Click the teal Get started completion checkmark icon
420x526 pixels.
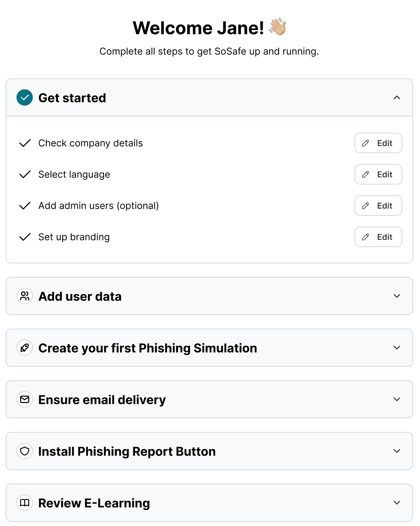pyautogui.click(x=25, y=97)
